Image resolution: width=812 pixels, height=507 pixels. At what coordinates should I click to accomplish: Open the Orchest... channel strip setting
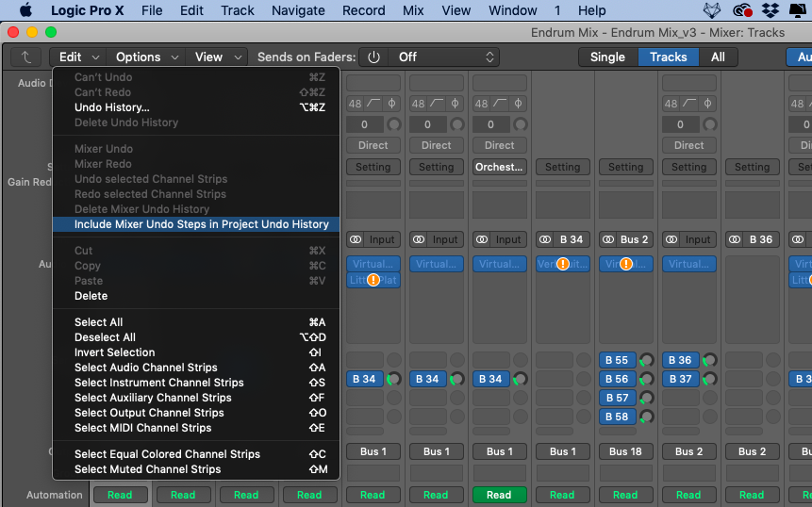tap(500, 167)
